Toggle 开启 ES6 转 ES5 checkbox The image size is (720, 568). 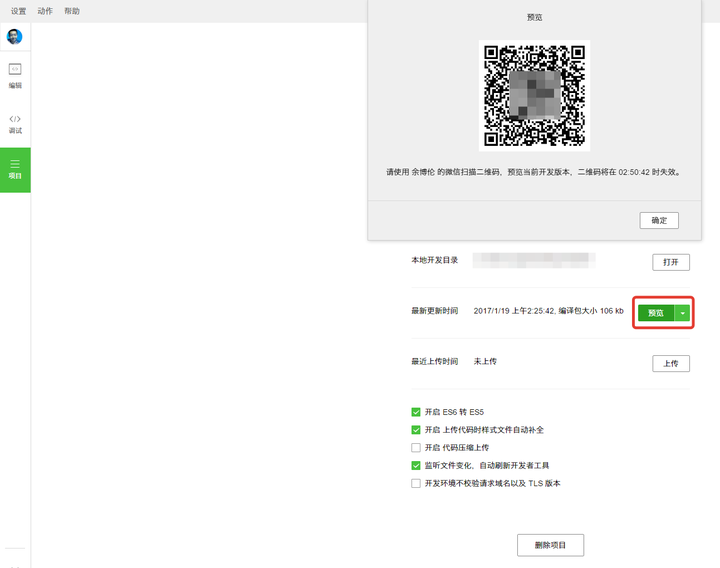click(x=416, y=412)
